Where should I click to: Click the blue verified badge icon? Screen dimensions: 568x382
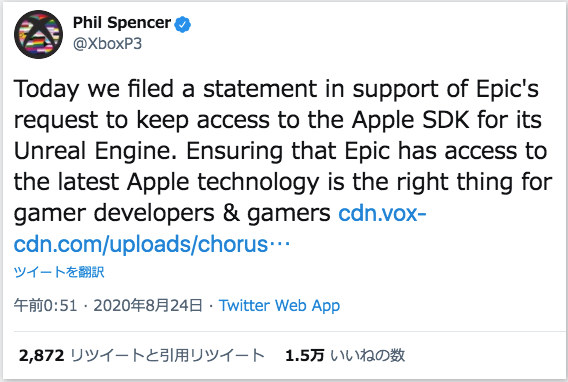tap(183, 24)
